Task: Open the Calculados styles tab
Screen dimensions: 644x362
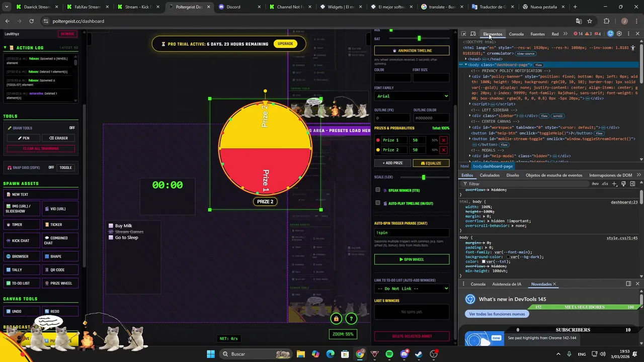Action: (490, 175)
